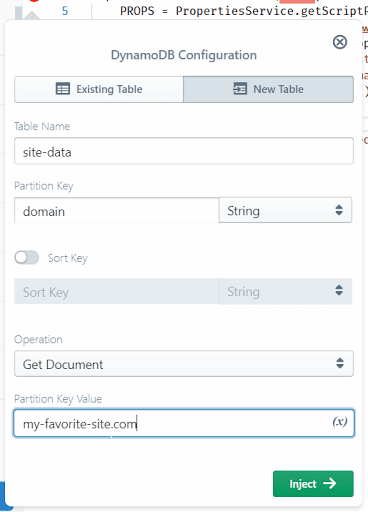This screenshot has width=368, height=512.
Task: Click the Sort Key toggle label
Action: (x=68, y=258)
